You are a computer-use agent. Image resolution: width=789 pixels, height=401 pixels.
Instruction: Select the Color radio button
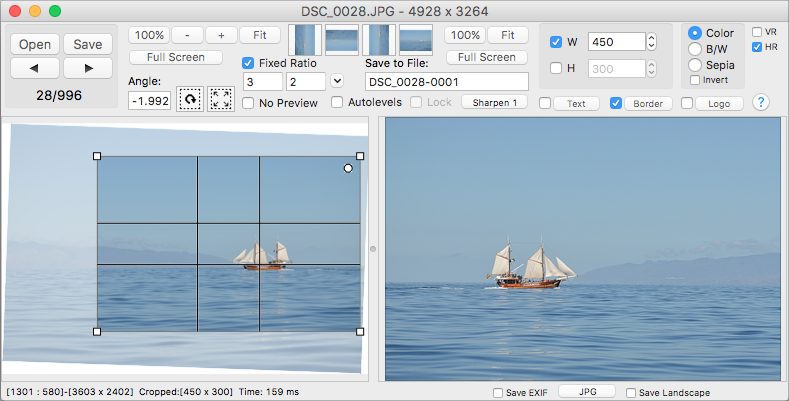coord(695,33)
